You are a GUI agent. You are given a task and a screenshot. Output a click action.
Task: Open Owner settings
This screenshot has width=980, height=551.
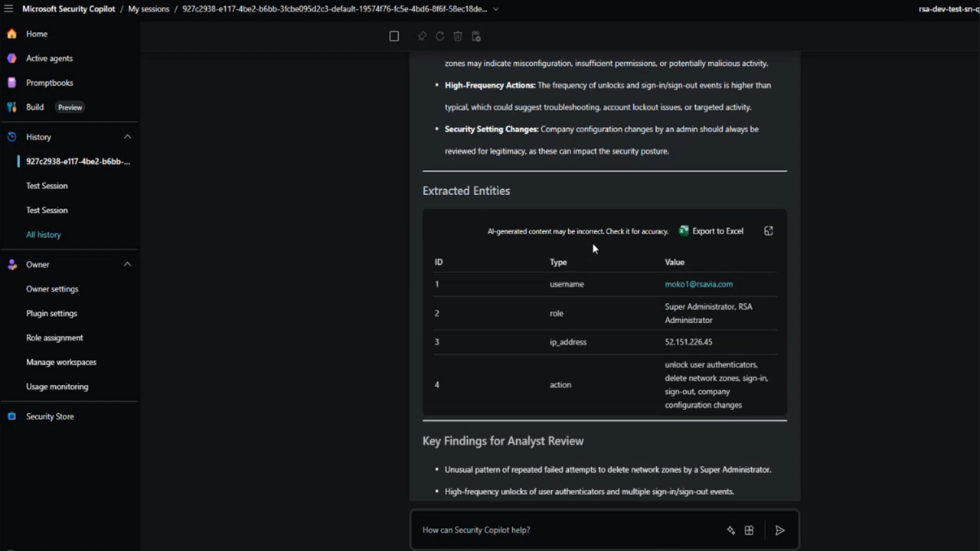click(x=52, y=289)
